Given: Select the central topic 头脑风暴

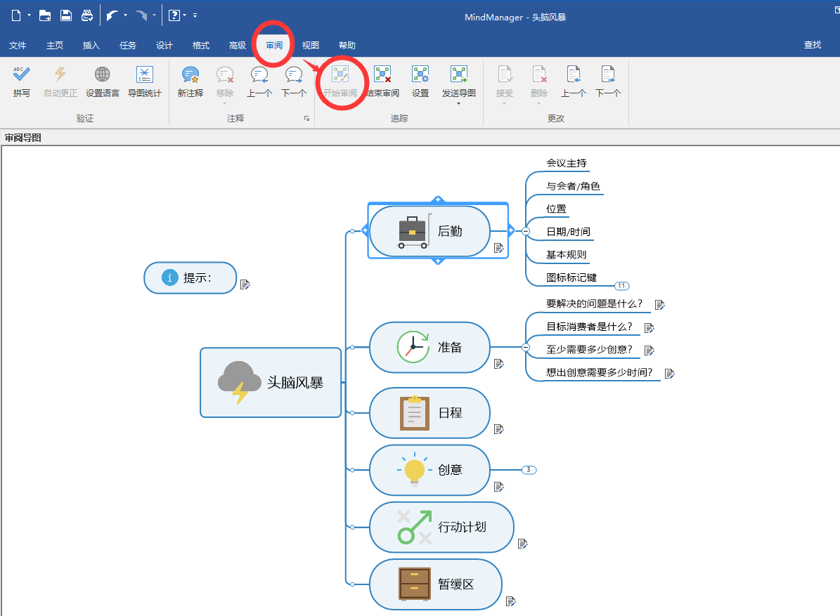Looking at the screenshot, I should coord(271,383).
